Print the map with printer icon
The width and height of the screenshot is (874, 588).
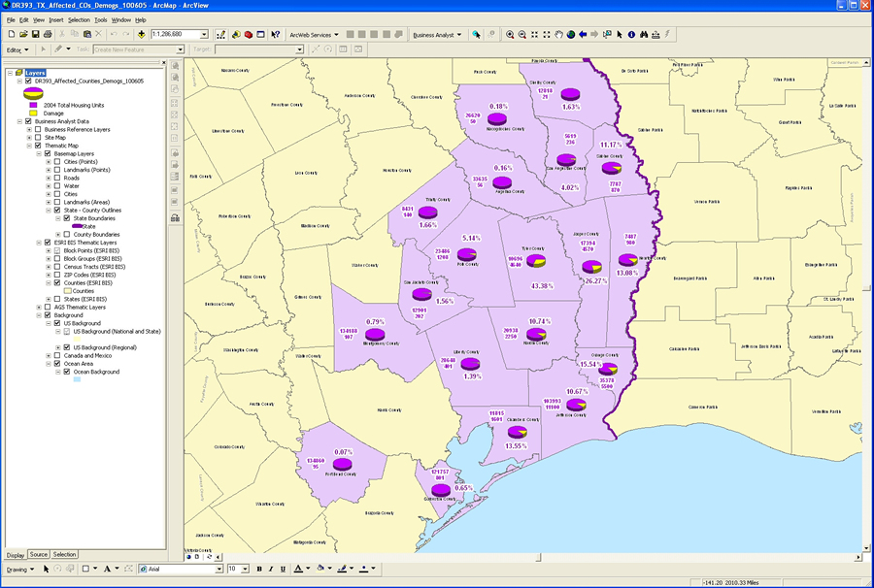pos(48,35)
